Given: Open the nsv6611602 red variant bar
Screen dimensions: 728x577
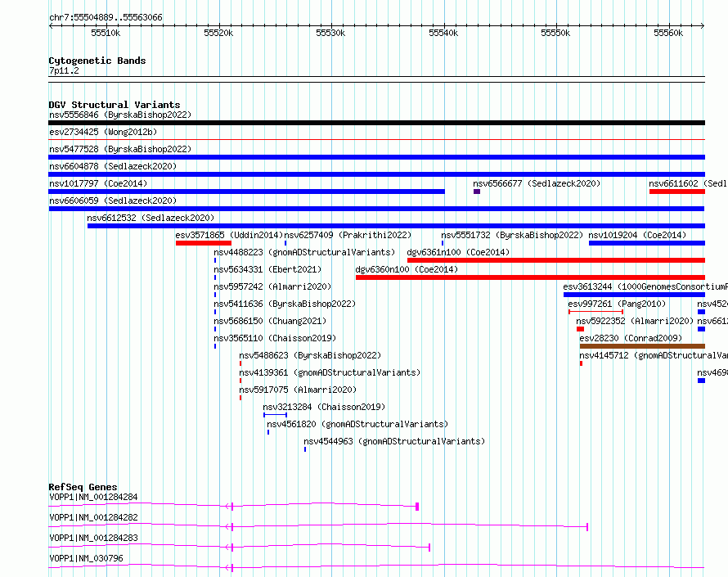Looking at the screenshot, I should click(x=677, y=192).
